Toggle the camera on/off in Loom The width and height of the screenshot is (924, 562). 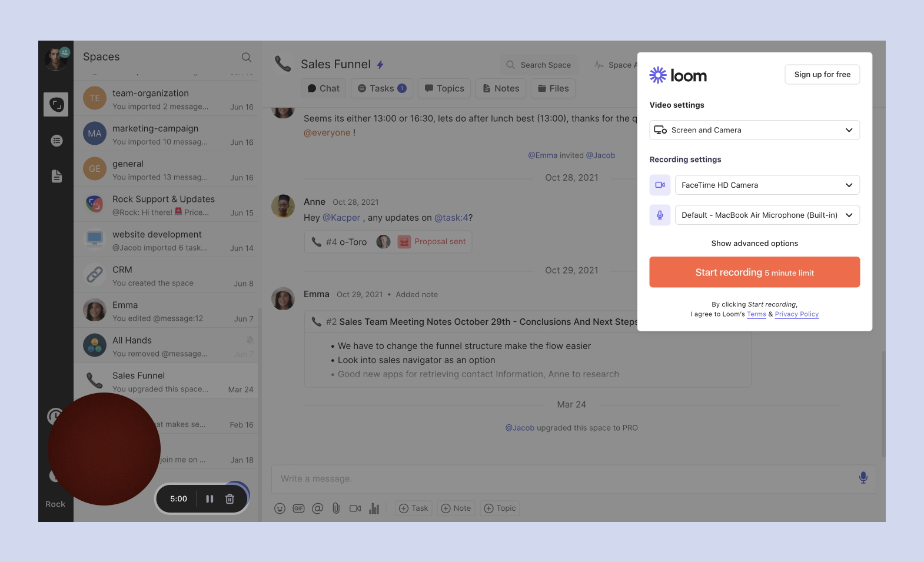pyautogui.click(x=660, y=185)
